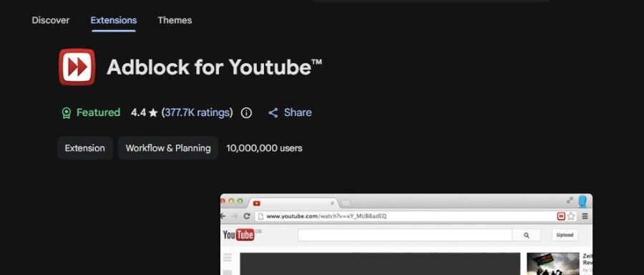This screenshot has height=275, width=644.
Task: Click the YouTube logo in preview
Action: pos(238,235)
